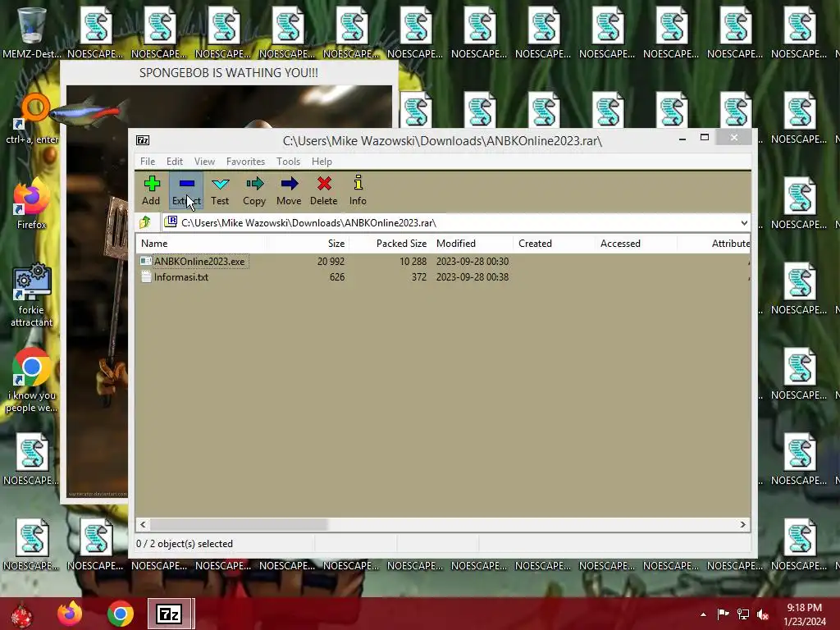Click the ANBKOnline2023.exe size value 20 992
The image size is (840, 630).
click(x=331, y=262)
